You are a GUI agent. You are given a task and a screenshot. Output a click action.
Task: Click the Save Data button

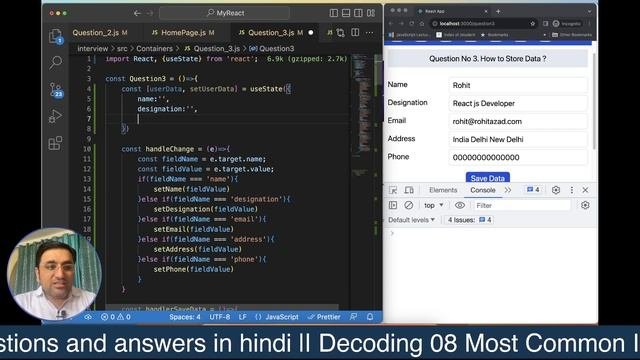pyautogui.click(x=487, y=178)
